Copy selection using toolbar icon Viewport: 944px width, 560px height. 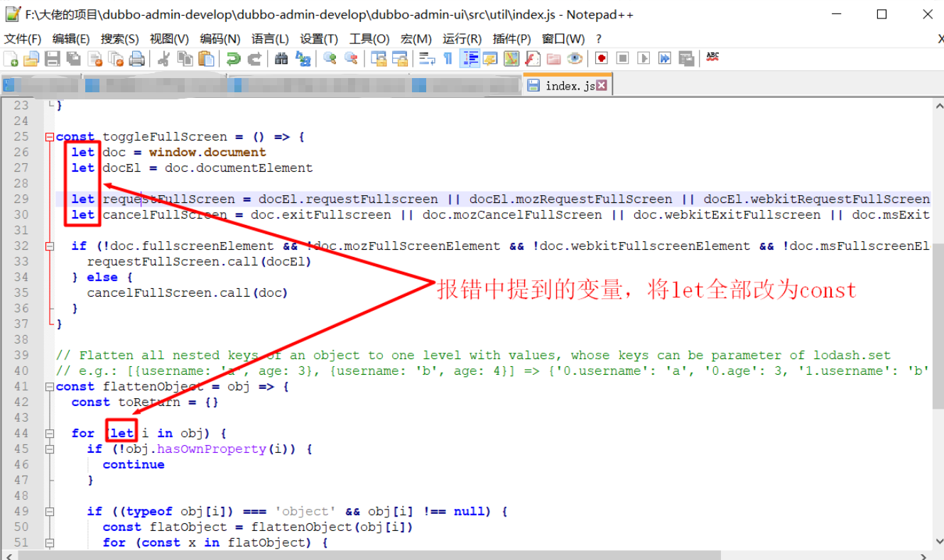coord(185,58)
